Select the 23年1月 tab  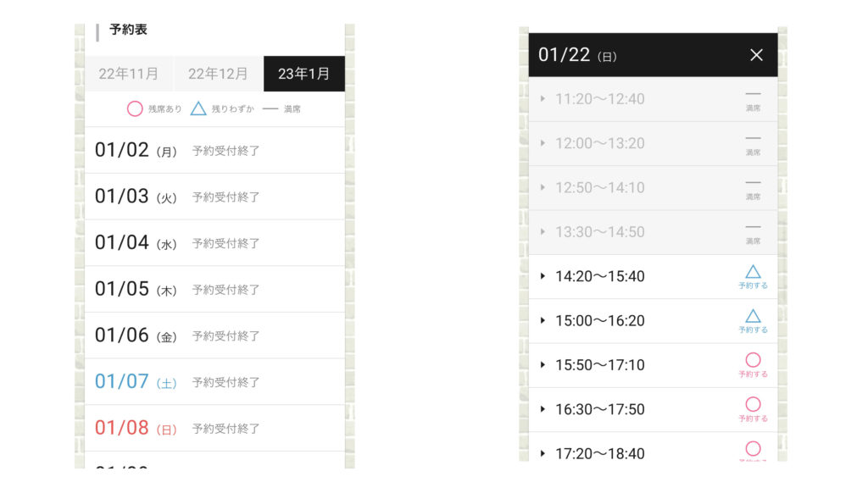pos(303,74)
